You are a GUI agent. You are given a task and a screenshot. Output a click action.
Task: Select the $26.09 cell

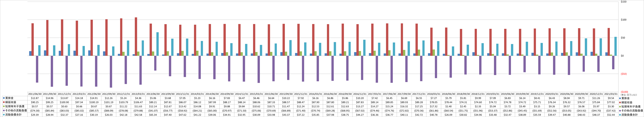pyautogui.click(x=449, y=115)
